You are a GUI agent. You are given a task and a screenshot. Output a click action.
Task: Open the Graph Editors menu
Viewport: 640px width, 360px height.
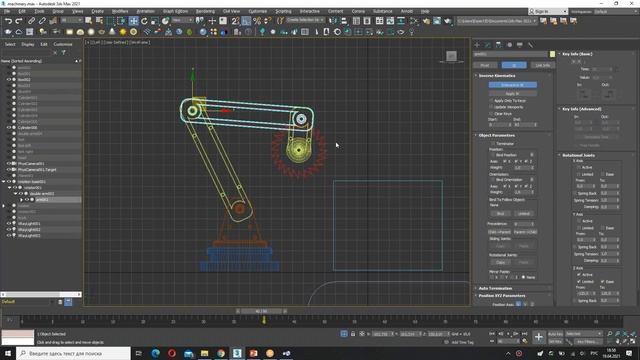(175, 11)
